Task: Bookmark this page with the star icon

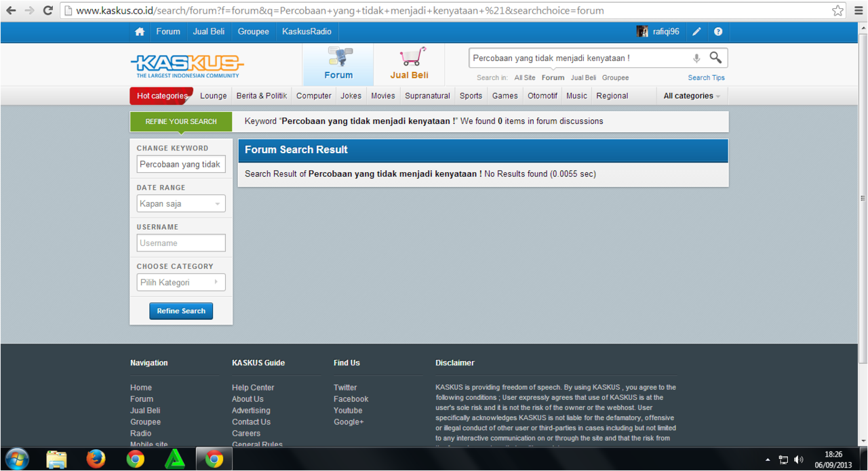Action: (837, 10)
